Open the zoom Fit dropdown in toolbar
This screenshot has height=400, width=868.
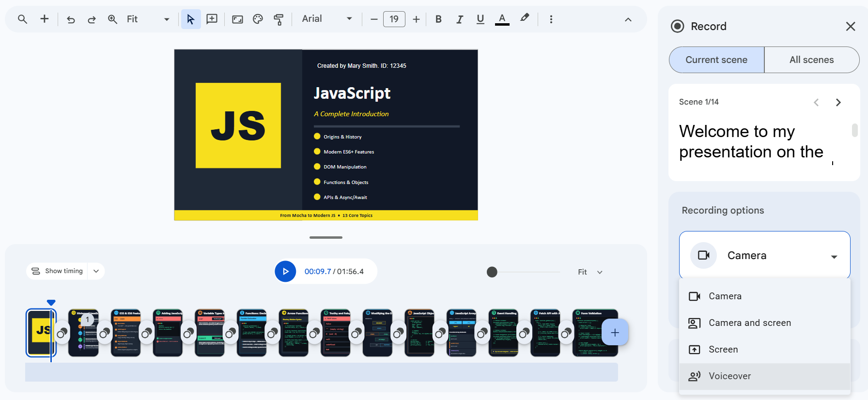pyautogui.click(x=148, y=19)
